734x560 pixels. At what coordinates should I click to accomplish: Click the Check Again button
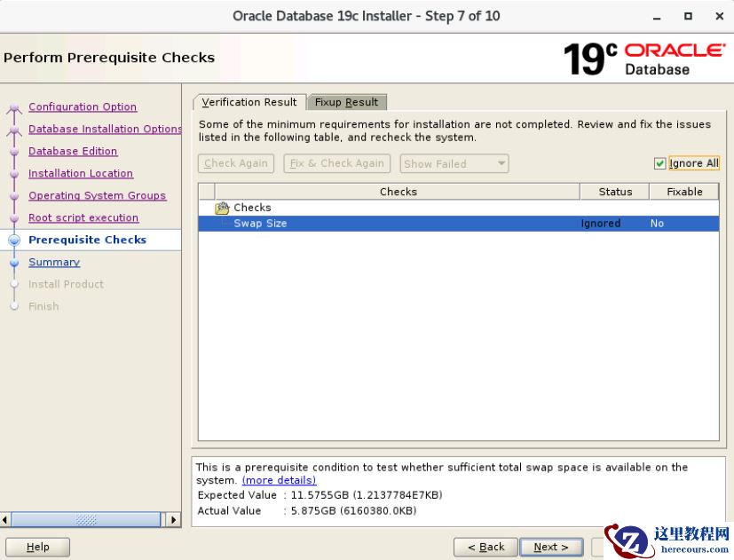236,163
